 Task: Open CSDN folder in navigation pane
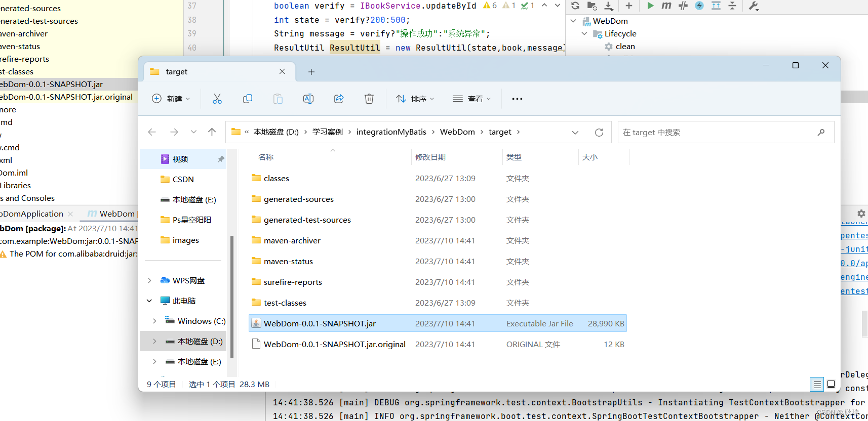coord(183,179)
